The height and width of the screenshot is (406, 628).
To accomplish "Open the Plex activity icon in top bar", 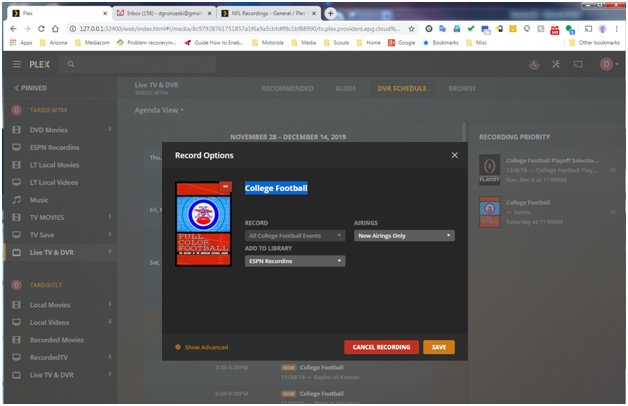I will pyautogui.click(x=534, y=64).
